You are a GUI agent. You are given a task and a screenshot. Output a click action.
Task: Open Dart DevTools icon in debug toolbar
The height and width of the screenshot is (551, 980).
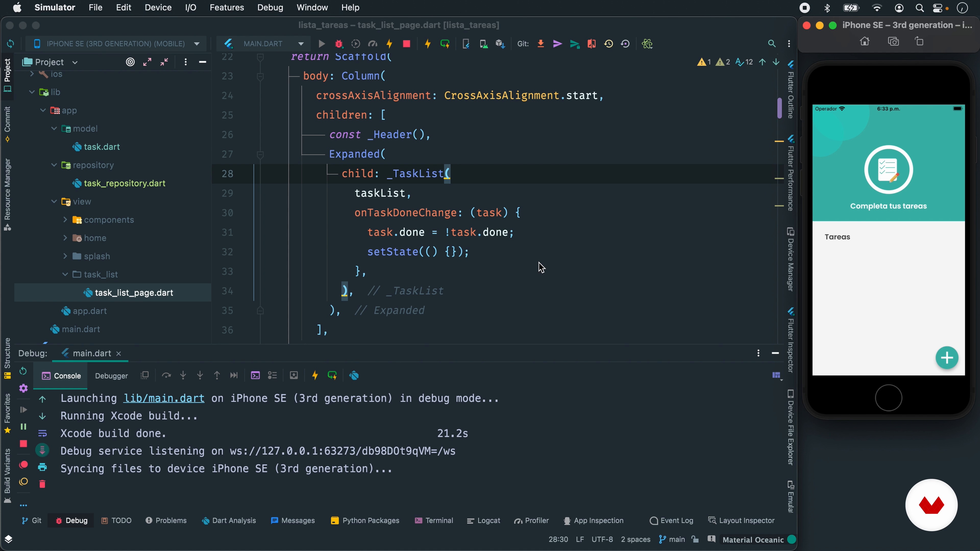[x=354, y=375]
